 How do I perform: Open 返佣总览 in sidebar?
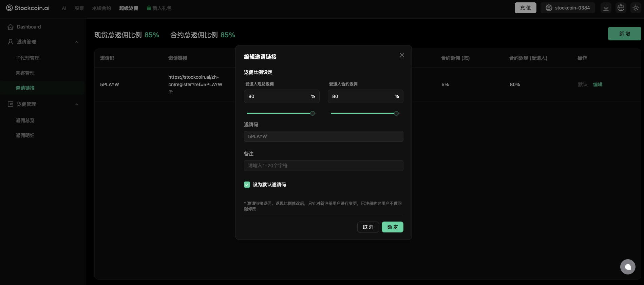point(25,120)
